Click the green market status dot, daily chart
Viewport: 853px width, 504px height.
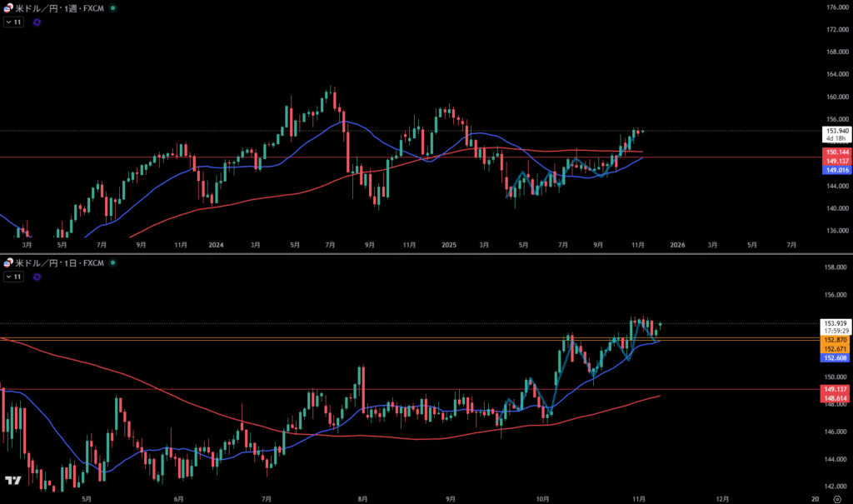[113, 263]
